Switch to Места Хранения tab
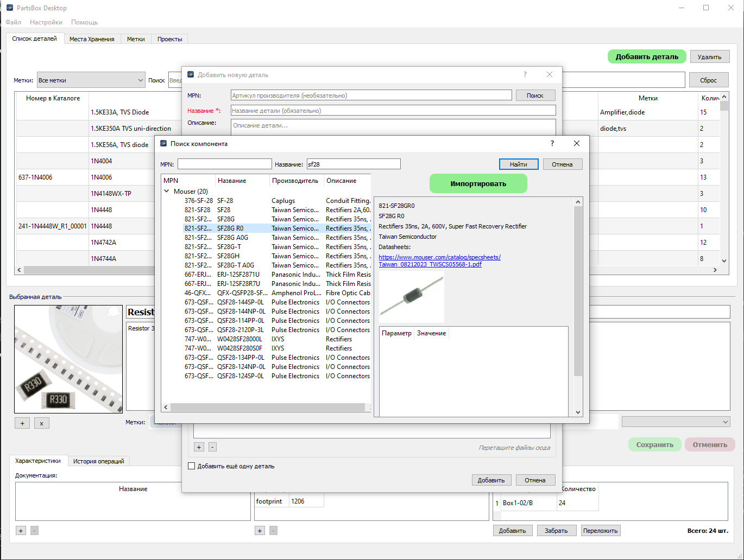744x560 pixels. click(x=92, y=39)
